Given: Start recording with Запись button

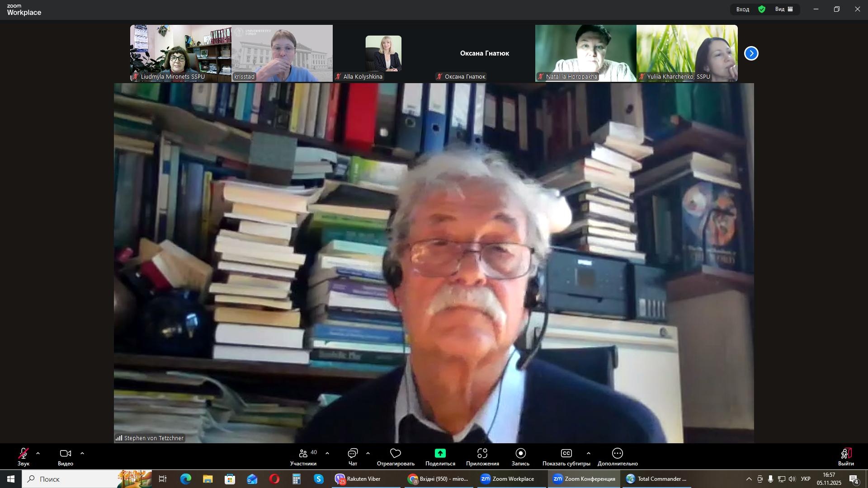Looking at the screenshot, I should coord(520,456).
